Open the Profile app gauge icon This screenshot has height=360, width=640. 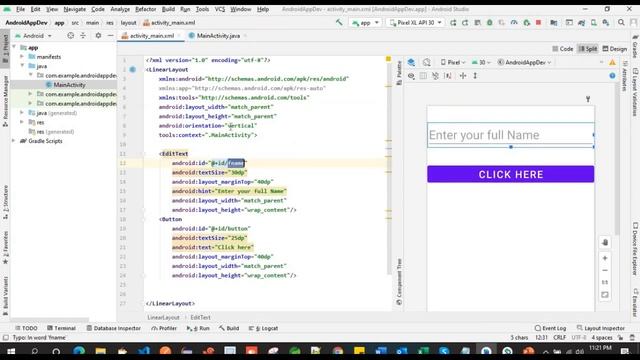pos(514,23)
